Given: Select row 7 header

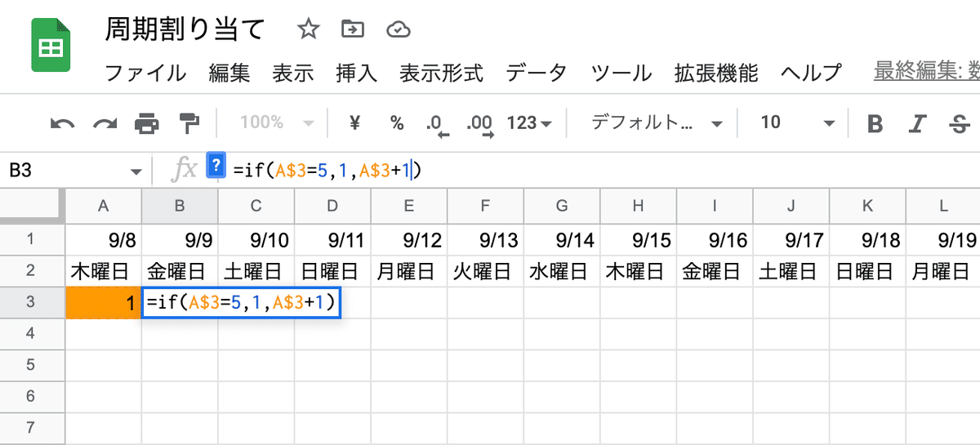Looking at the screenshot, I should [32, 428].
